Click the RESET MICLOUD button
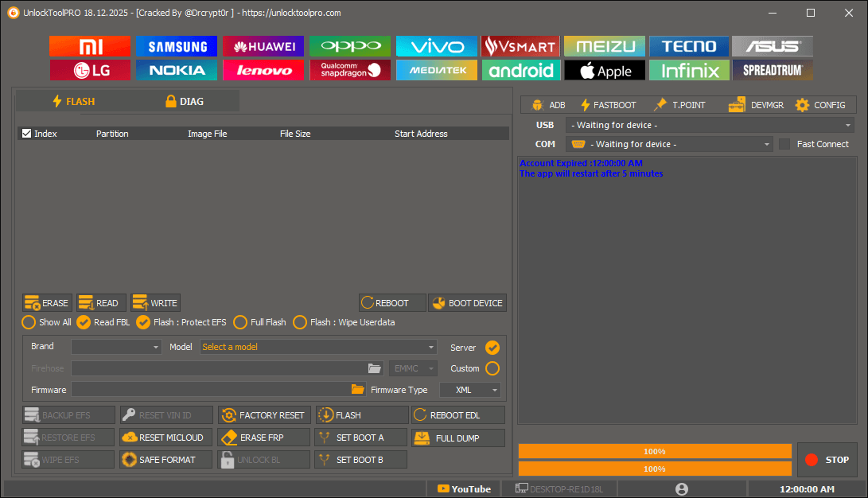868x498 pixels. (166, 437)
